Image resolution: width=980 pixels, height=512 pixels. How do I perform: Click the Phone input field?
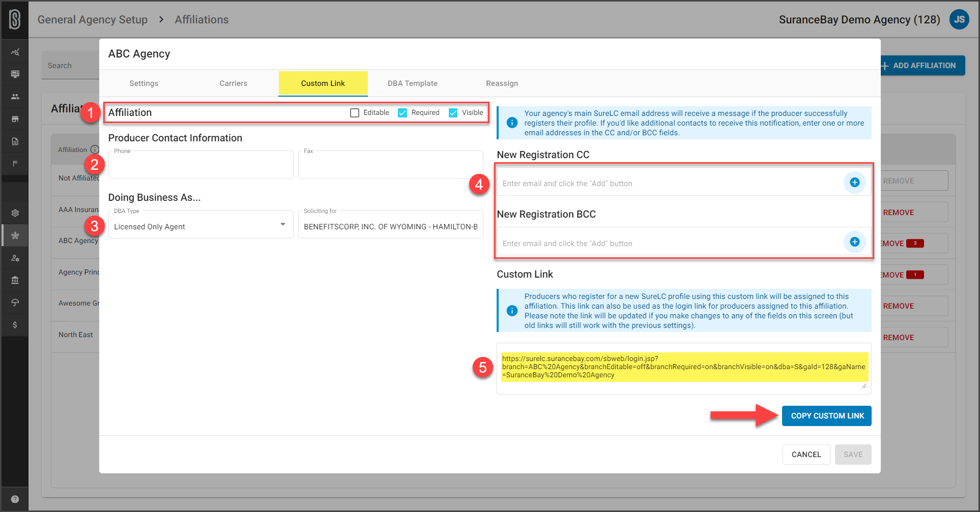(x=200, y=165)
